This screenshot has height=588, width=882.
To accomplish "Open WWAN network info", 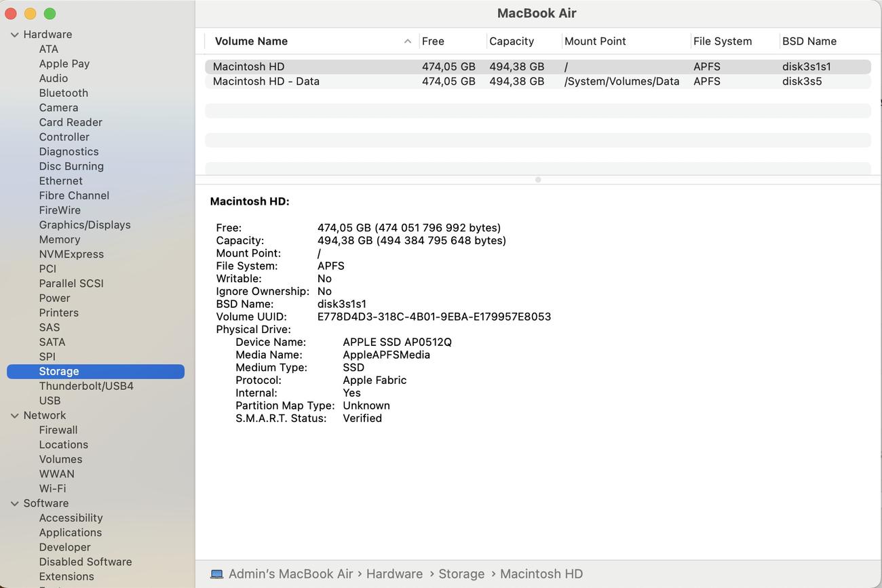I will [x=57, y=474].
